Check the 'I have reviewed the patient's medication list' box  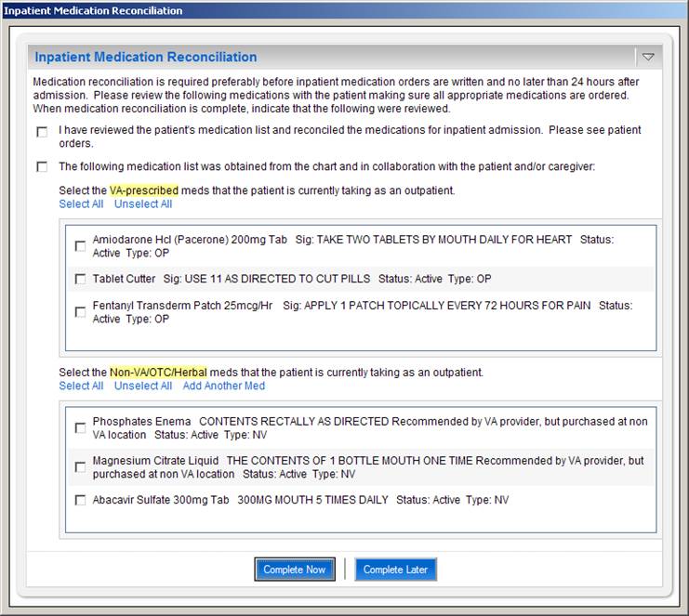42,132
